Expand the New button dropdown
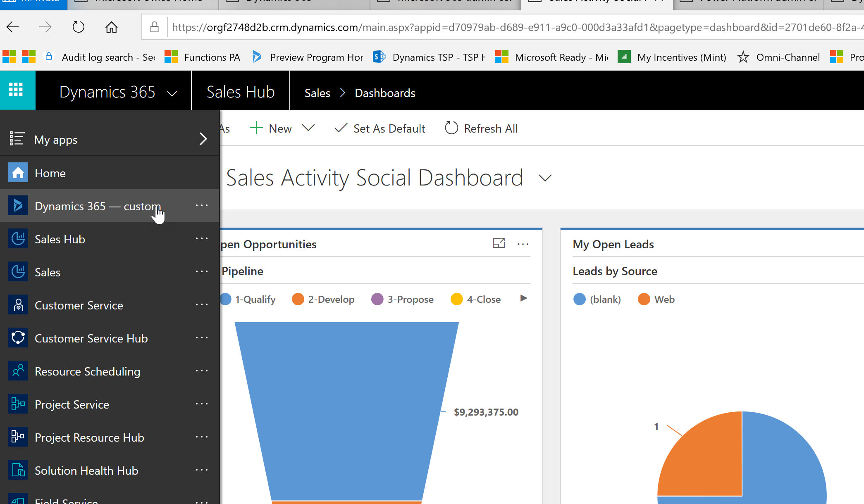The image size is (864, 504). (x=309, y=128)
